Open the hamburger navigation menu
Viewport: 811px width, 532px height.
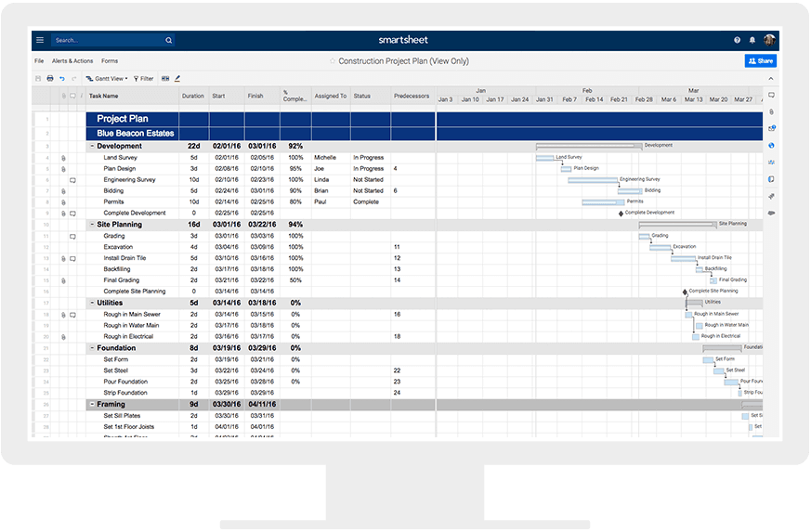40,41
